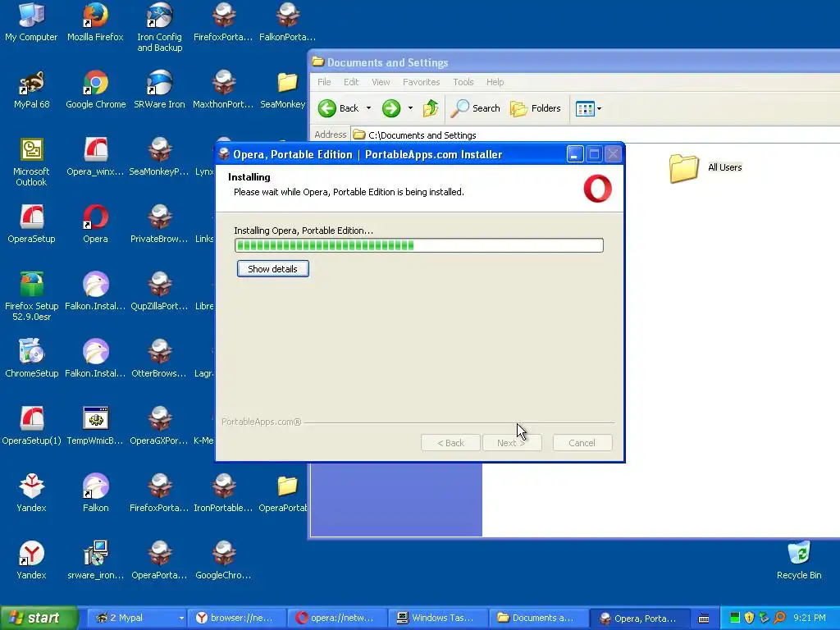840x630 pixels.
Task: Click the green Forward arrow in Explorer
Action: click(x=391, y=108)
